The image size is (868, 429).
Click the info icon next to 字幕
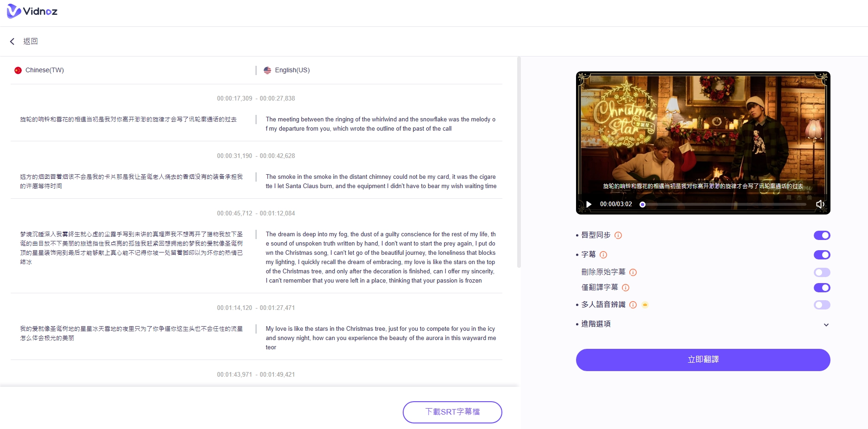click(x=603, y=255)
